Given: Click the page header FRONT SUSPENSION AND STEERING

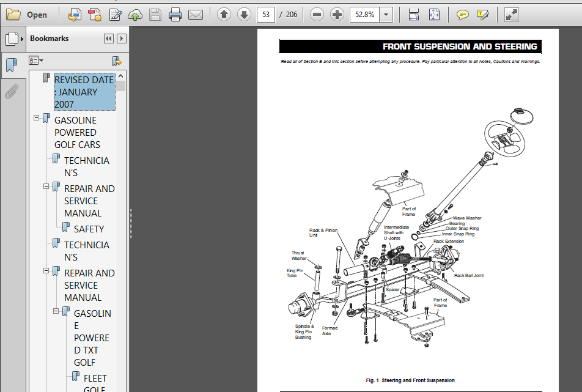Looking at the screenshot, I should [460, 46].
